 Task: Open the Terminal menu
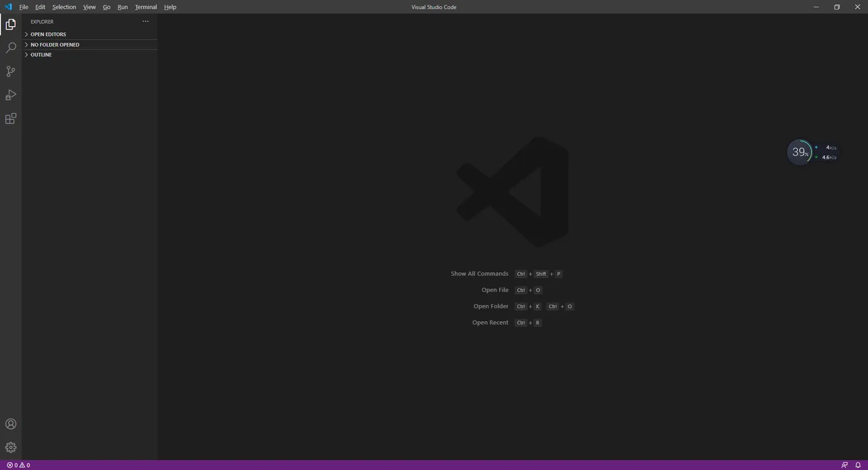(x=146, y=7)
